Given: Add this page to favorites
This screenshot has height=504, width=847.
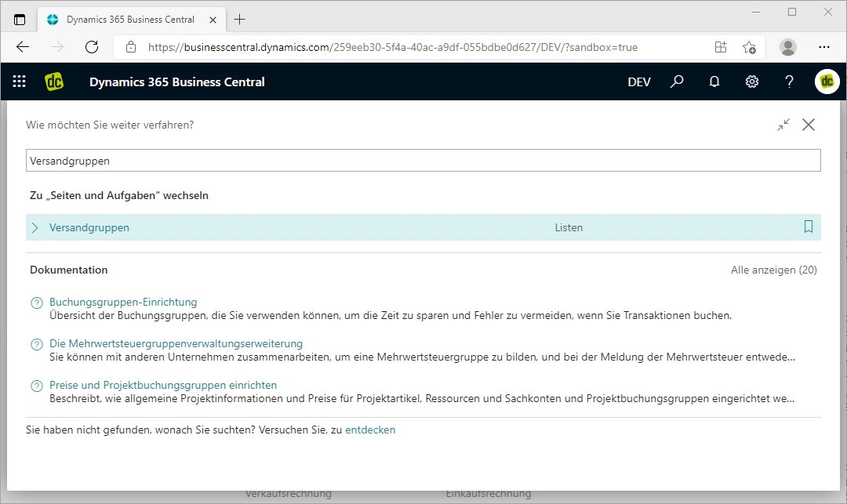Looking at the screenshot, I should pyautogui.click(x=749, y=48).
